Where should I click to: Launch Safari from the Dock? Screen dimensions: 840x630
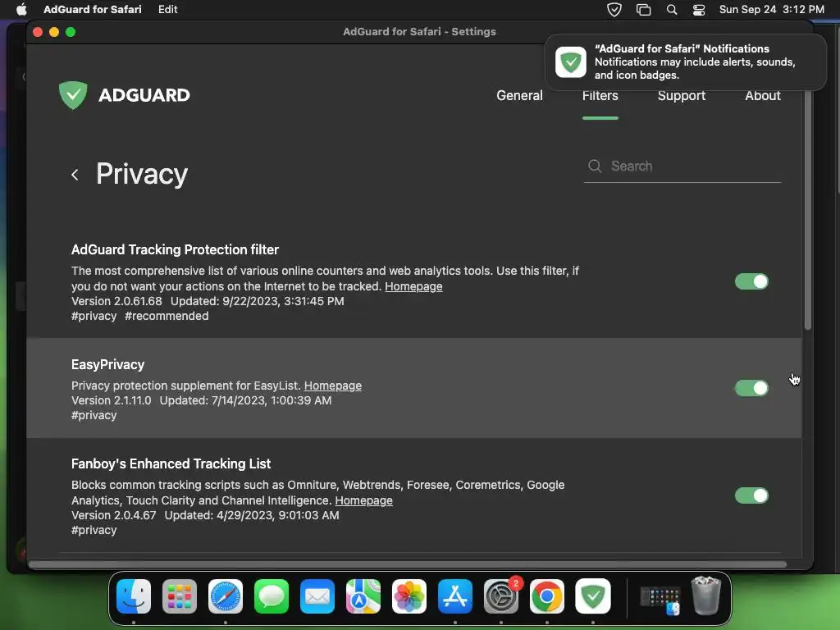(226, 596)
